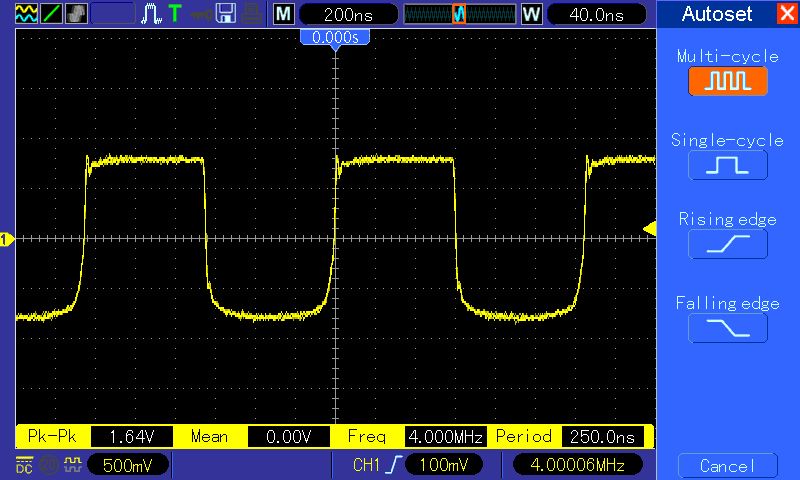Click the floppy disk save icon
The height and width of the screenshot is (480, 800).
pos(226,14)
